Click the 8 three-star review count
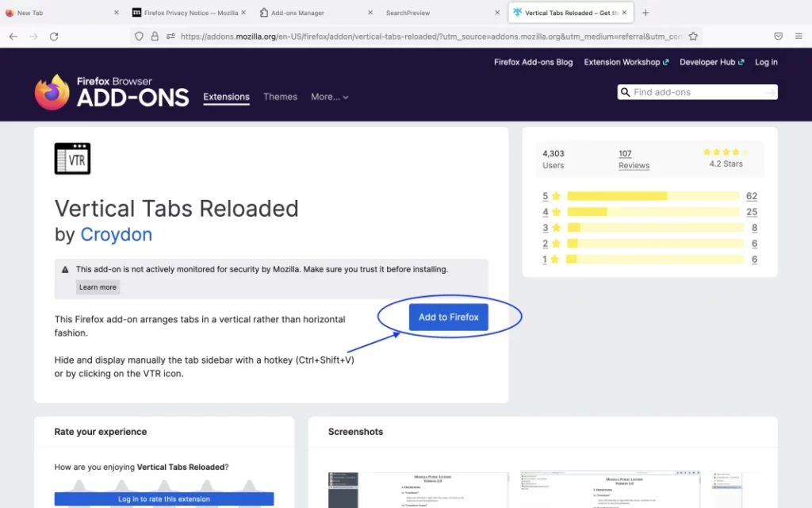The image size is (812, 508). 755,228
